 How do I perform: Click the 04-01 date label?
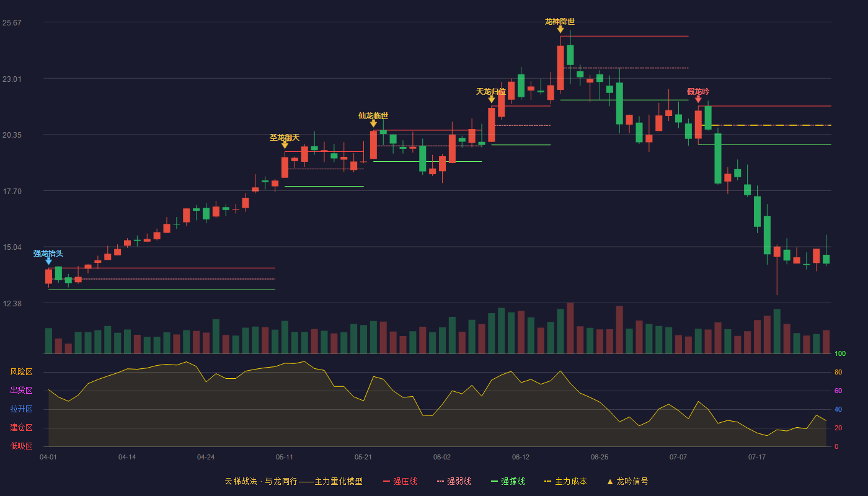[48, 457]
